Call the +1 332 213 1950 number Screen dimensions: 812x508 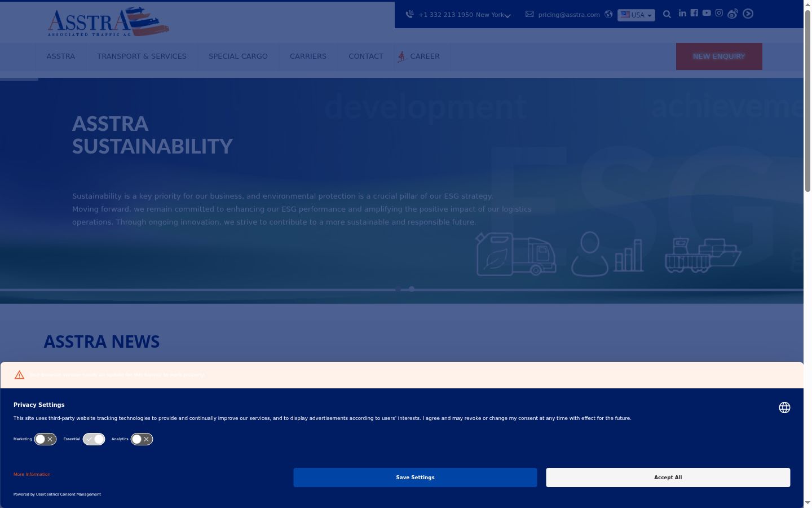click(x=445, y=15)
